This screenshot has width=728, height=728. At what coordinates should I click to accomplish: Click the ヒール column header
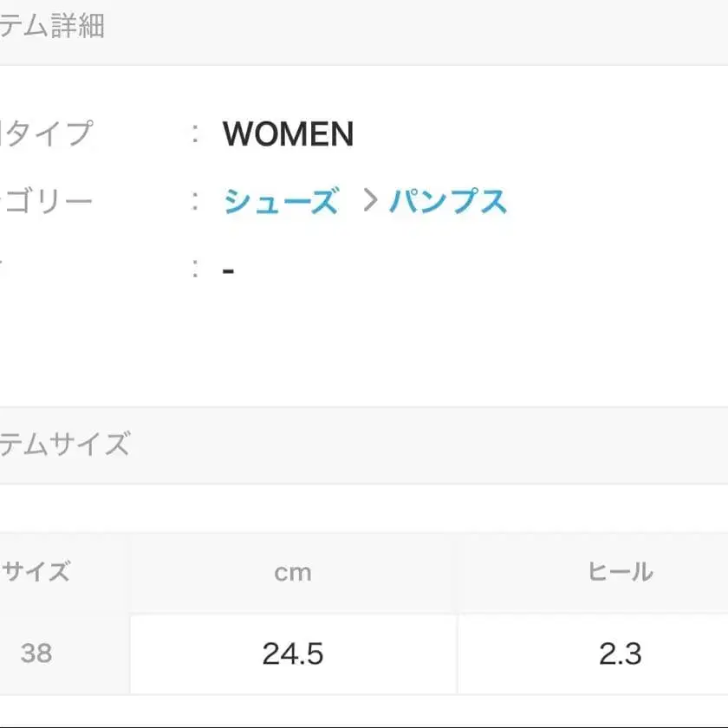[x=621, y=572]
